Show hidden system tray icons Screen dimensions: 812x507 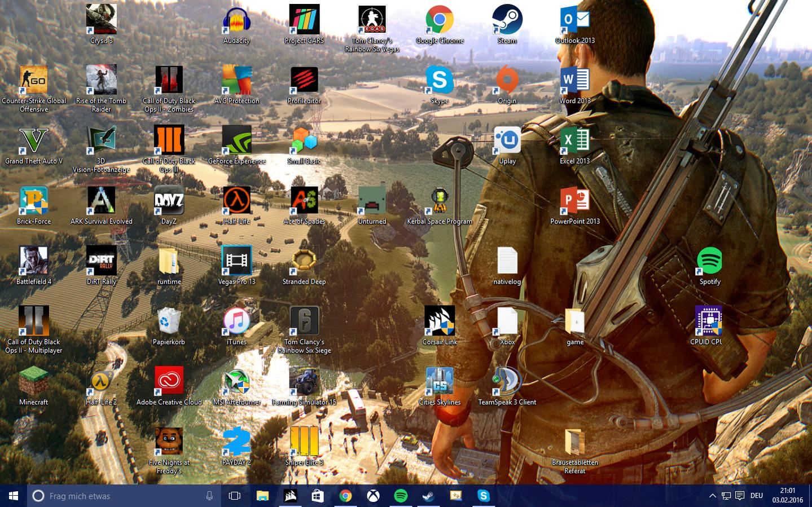click(x=712, y=496)
